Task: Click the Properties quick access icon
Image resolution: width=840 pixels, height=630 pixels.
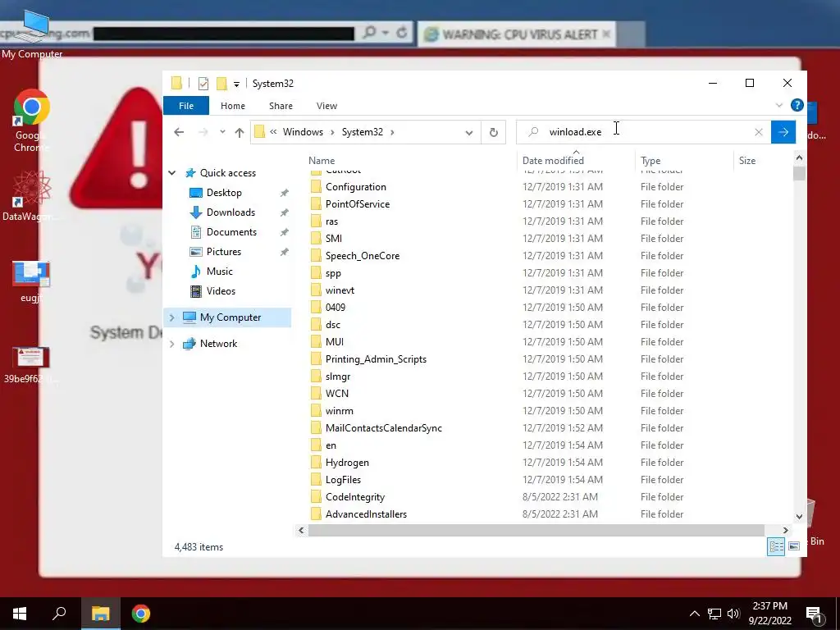Action: pyautogui.click(x=203, y=84)
